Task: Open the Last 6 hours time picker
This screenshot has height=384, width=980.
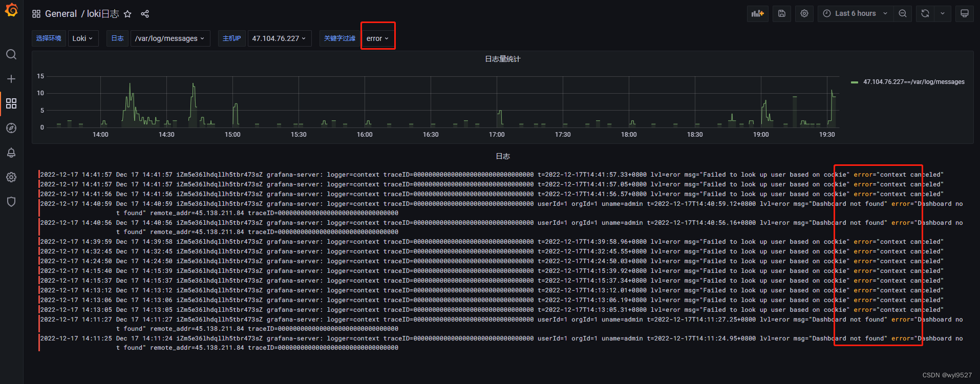Action: coord(856,14)
